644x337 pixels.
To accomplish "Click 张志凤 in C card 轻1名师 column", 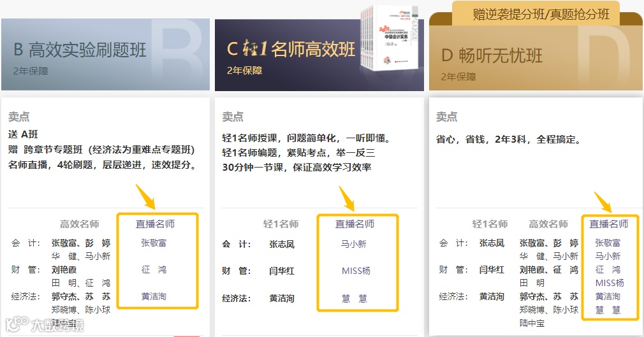I will click(x=282, y=244).
